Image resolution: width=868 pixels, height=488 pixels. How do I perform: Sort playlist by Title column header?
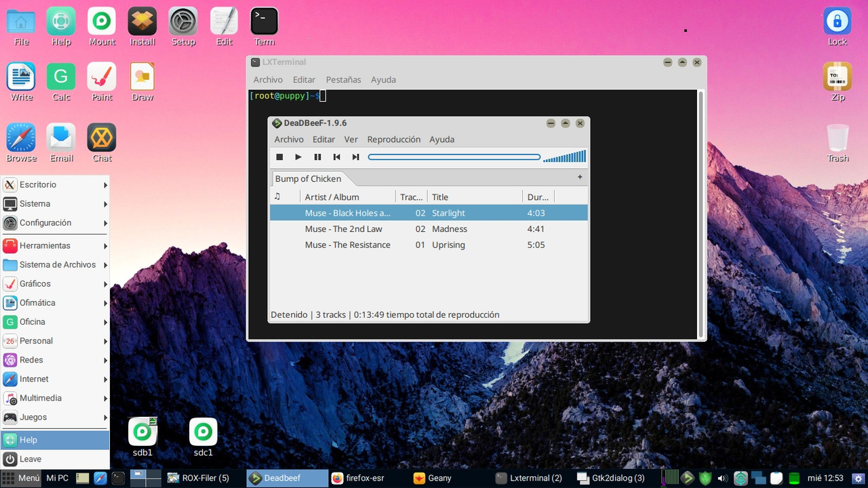tap(475, 197)
